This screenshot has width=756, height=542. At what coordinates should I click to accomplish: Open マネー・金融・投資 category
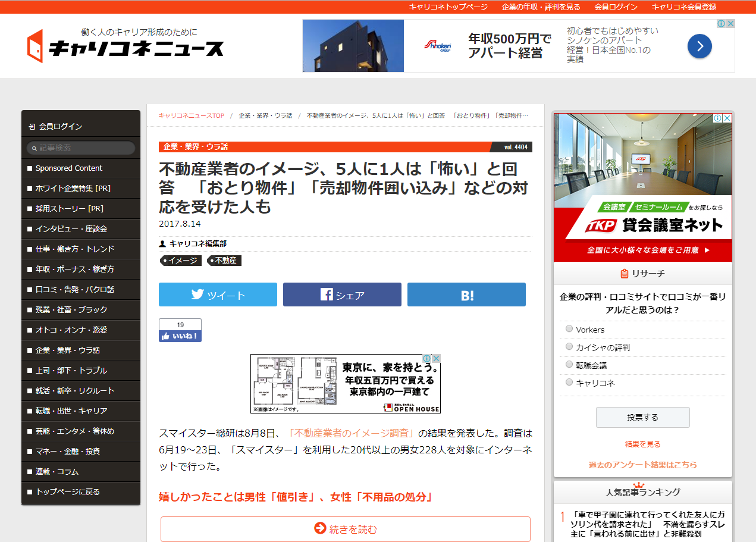point(81,452)
